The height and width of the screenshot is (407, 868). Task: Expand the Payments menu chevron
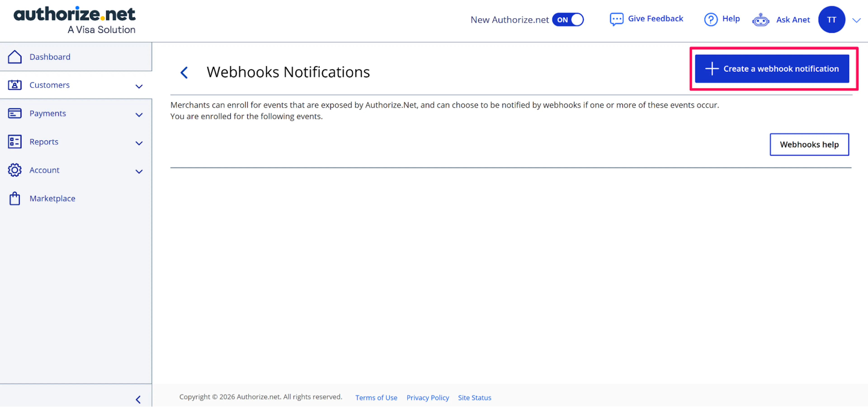click(139, 115)
